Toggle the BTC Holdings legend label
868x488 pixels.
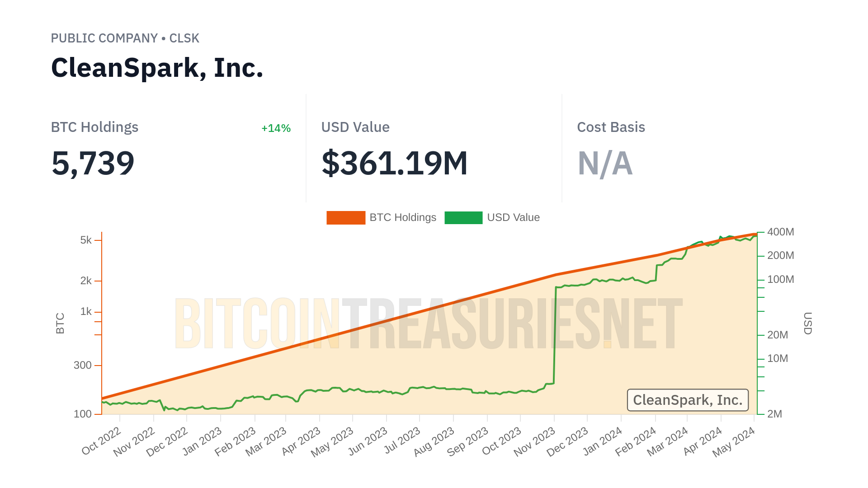(x=403, y=218)
